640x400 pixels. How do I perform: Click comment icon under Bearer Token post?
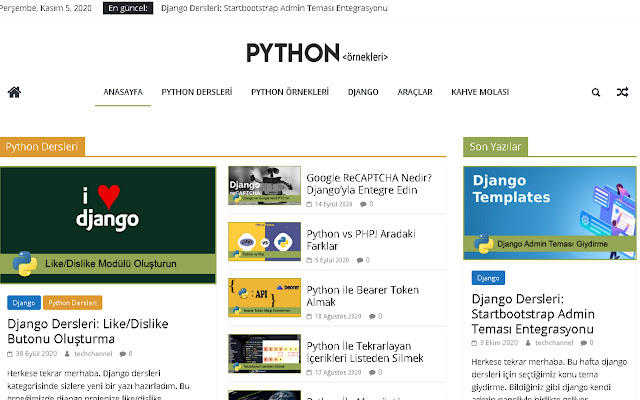pyautogui.click(x=372, y=316)
